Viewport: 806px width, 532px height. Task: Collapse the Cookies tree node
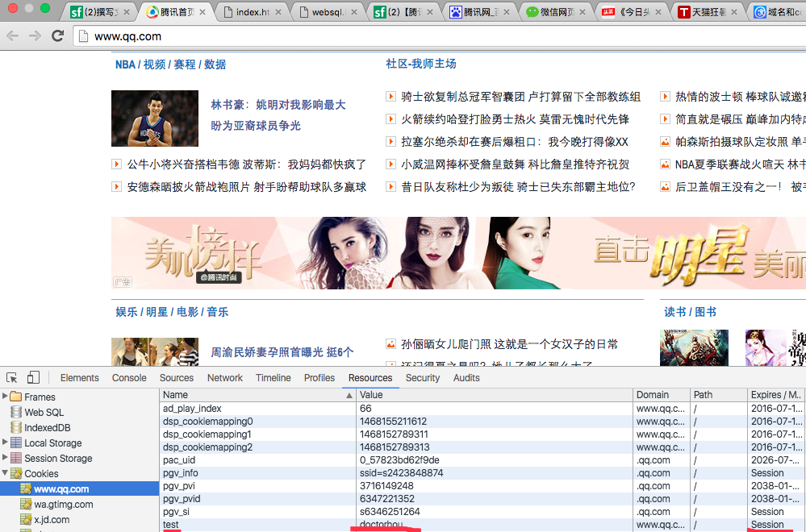click(x=5, y=473)
